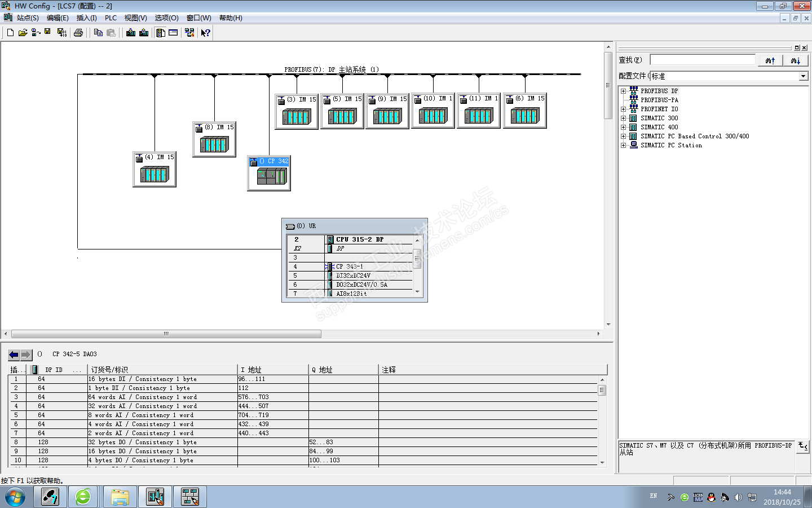Screen dimensions: 812x508
Task: Expand the SIMATIC 400 catalog node
Action: click(623, 127)
